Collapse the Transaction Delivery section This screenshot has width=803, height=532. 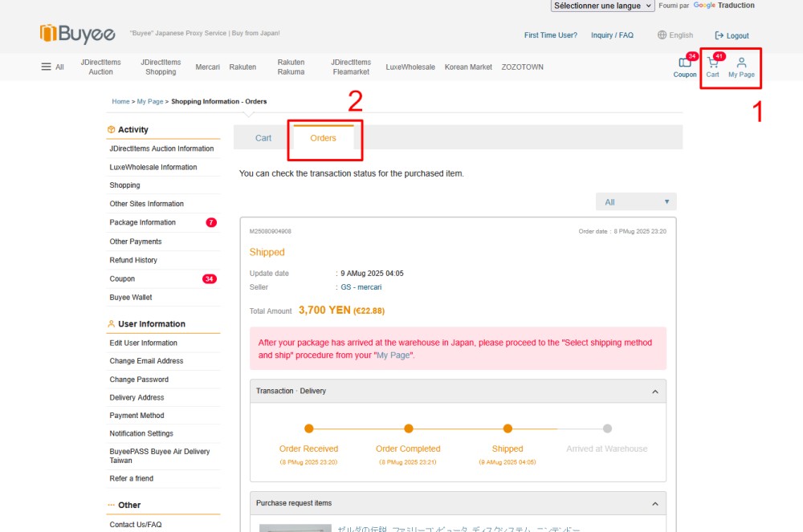655,392
